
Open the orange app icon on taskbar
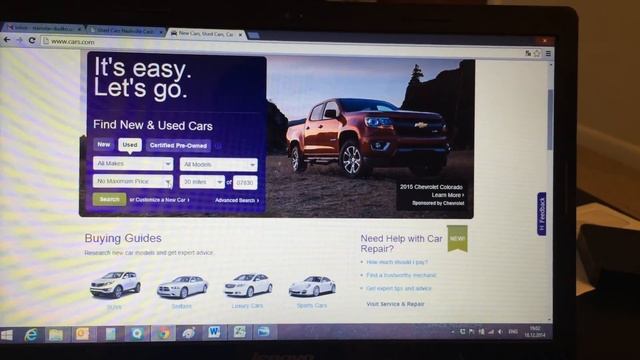(x=83, y=334)
